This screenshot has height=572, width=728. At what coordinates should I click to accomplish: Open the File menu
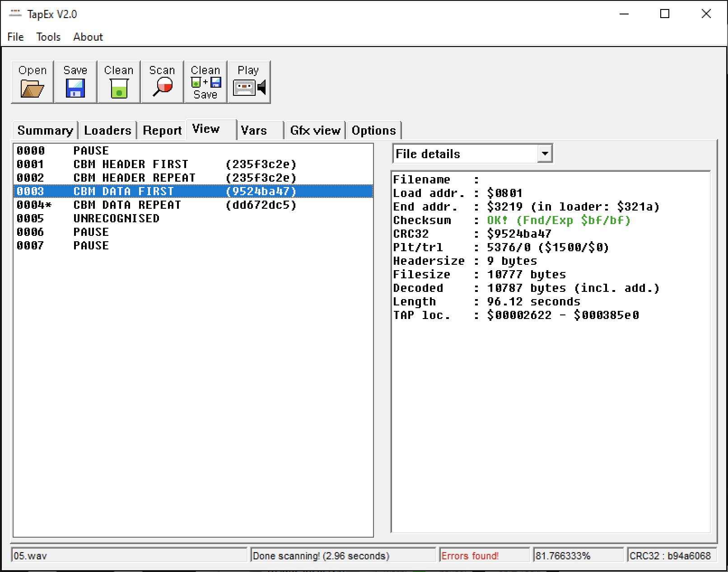tap(15, 37)
